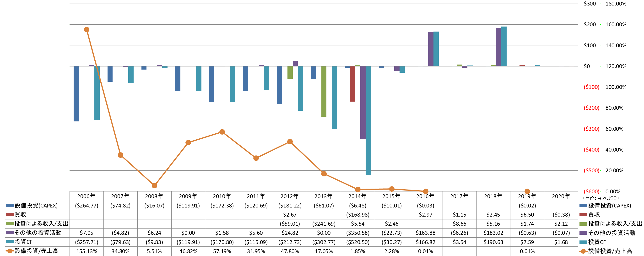Click the 2014 purple その他の投資活動 bar

(x=363, y=103)
